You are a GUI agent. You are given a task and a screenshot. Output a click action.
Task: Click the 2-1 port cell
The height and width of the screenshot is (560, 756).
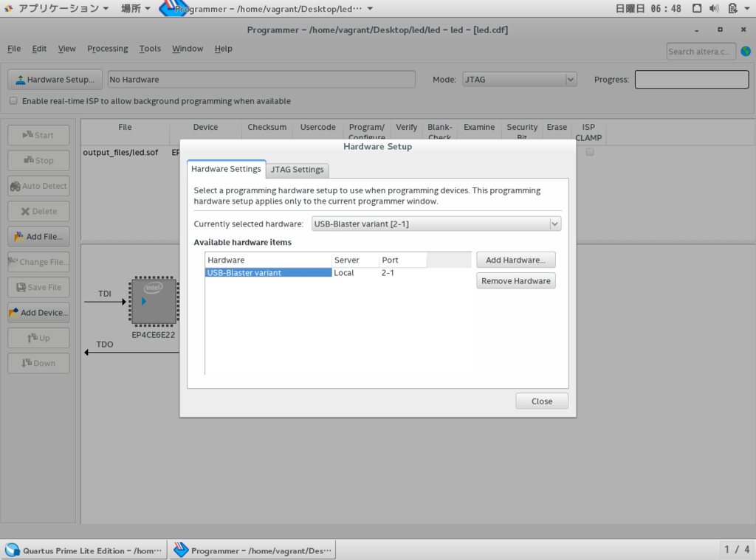tap(388, 273)
